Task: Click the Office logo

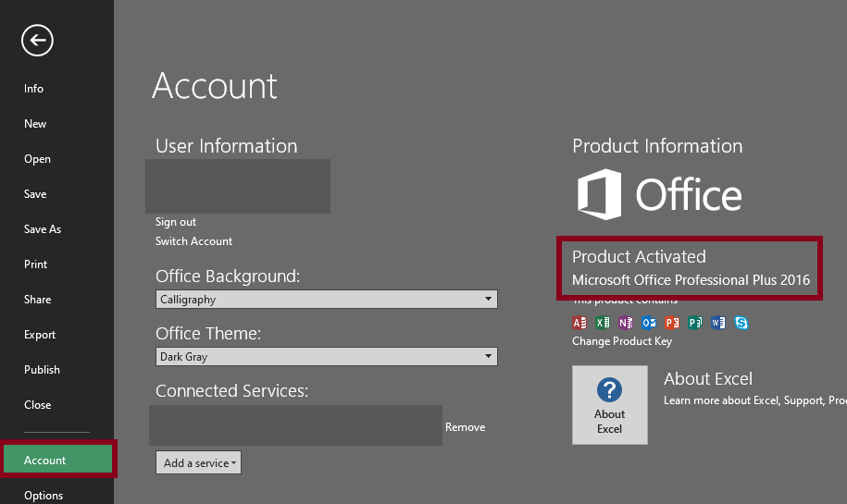Action: (x=660, y=194)
